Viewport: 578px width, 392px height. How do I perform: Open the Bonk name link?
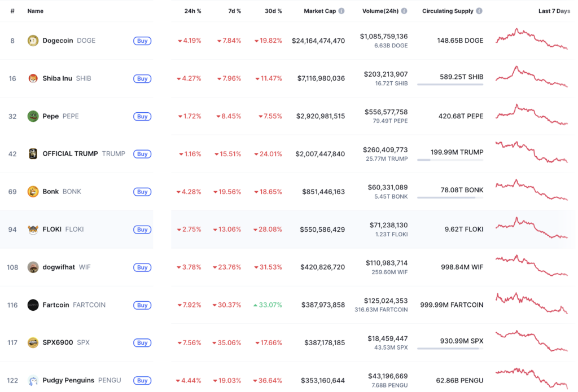pos(50,192)
